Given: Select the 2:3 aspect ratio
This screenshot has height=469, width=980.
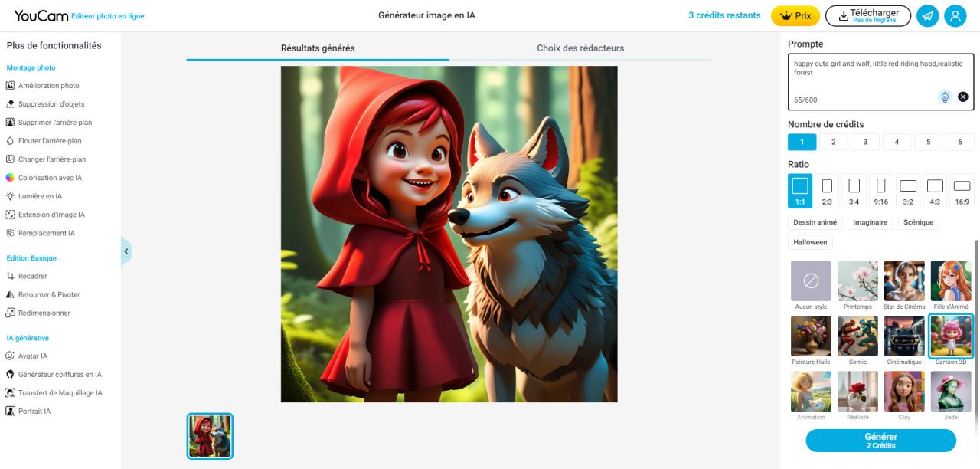Looking at the screenshot, I should 827,191.
